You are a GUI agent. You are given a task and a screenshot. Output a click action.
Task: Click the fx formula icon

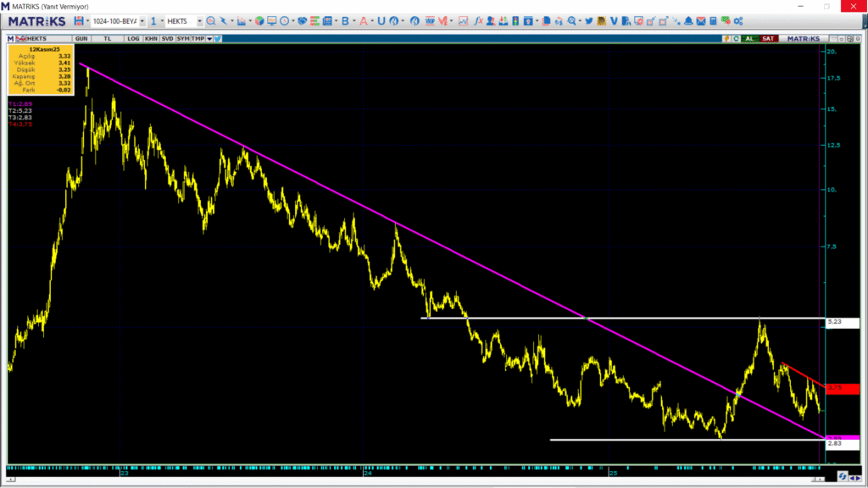479,21
